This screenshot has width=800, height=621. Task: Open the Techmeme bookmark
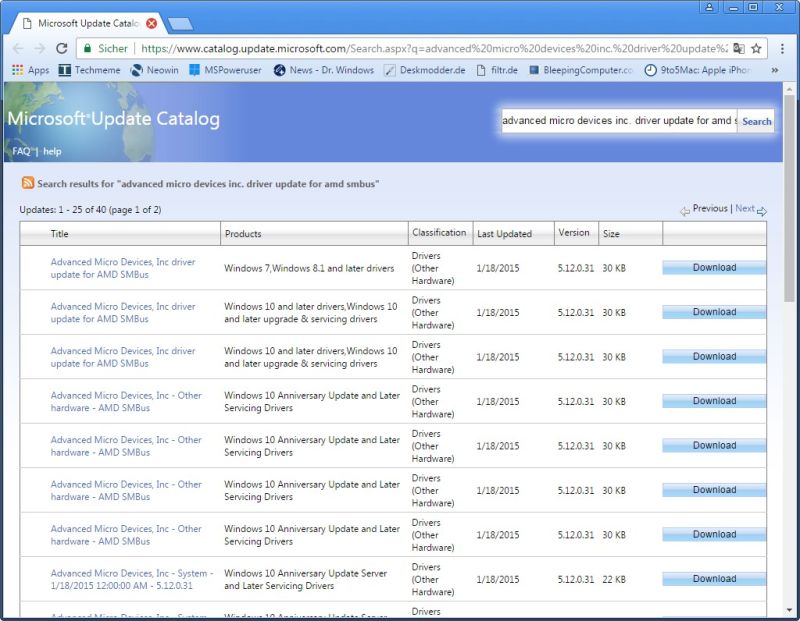(89, 70)
